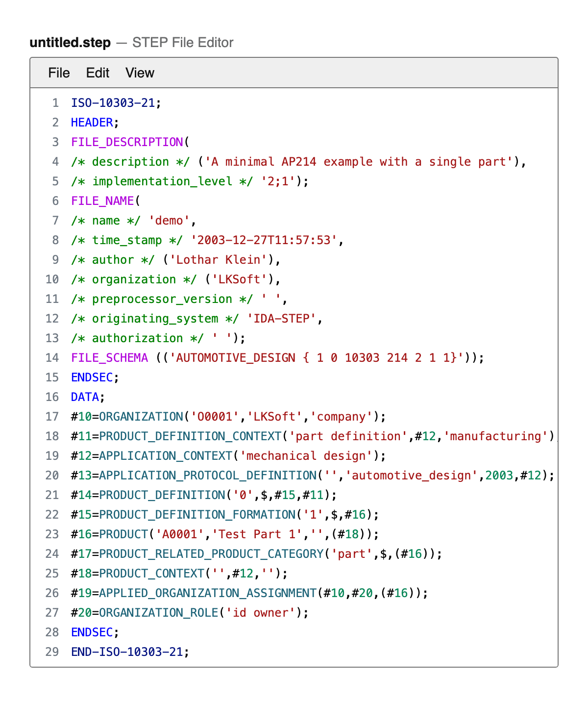588x701 pixels.
Task: Click PRODUCT_RELATED_PRODUCT_CATEGORY entity name
Action: [211, 554]
